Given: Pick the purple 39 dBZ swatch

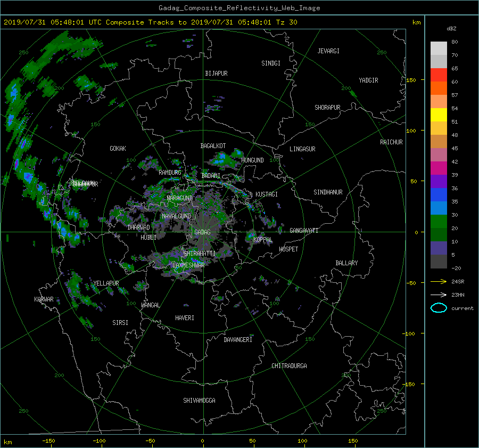Looking at the screenshot, I should tap(439, 181).
